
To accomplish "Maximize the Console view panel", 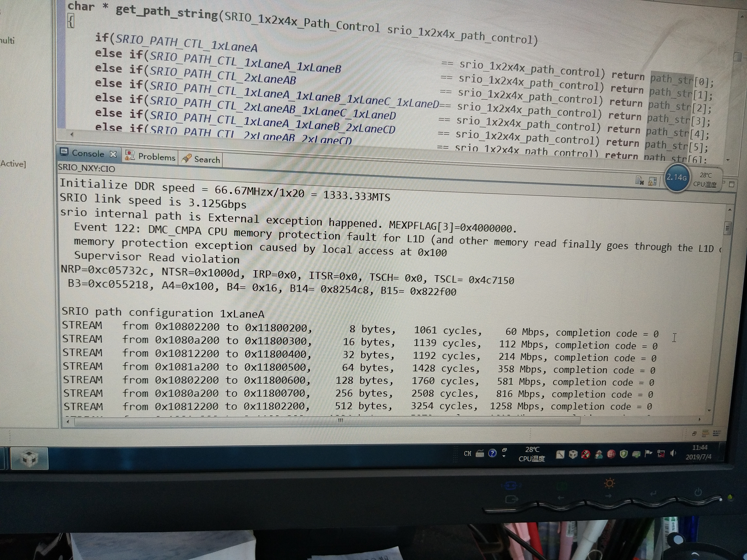I will pyautogui.click(x=732, y=184).
